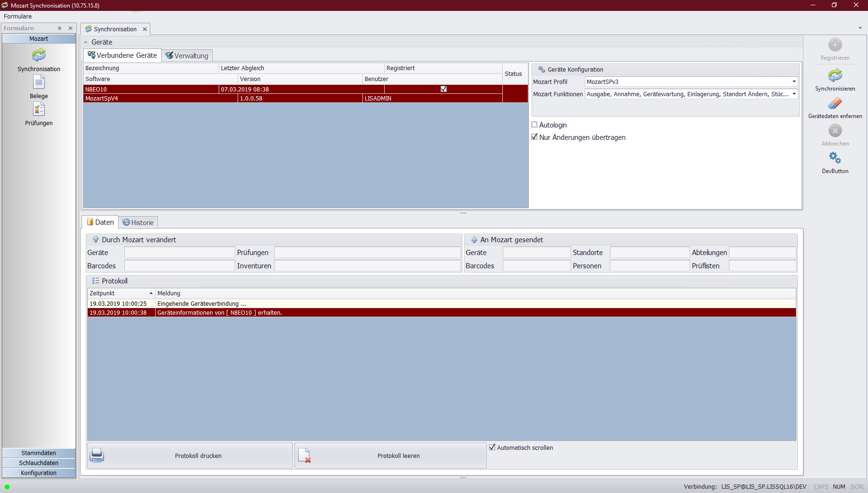Click the Gerätedaten entfernen eraser icon
The width and height of the screenshot is (868, 493).
pyautogui.click(x=835, y=103)
